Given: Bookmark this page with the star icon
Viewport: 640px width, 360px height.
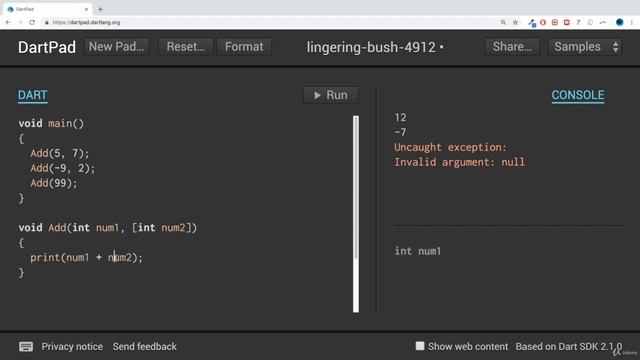Looking at the screenshot, I should (515, 22).
